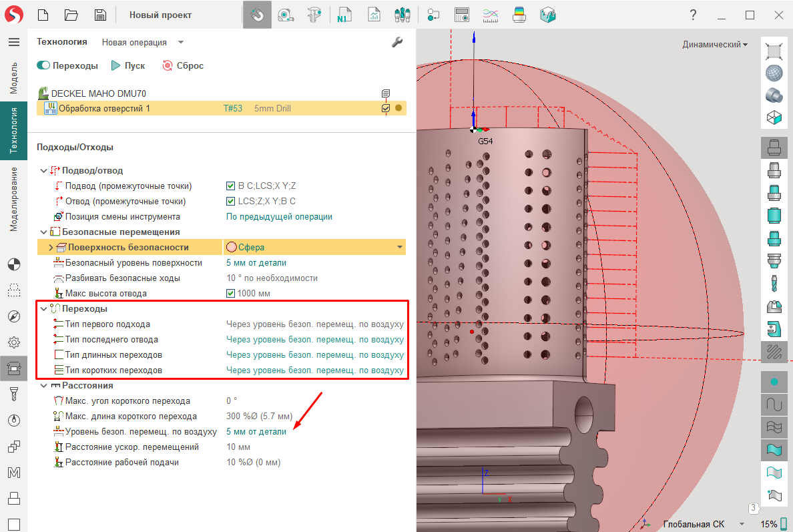Select the drill tool icon in right toolbar
Screen dimensions: 793x532
click(x=774, y=283)
